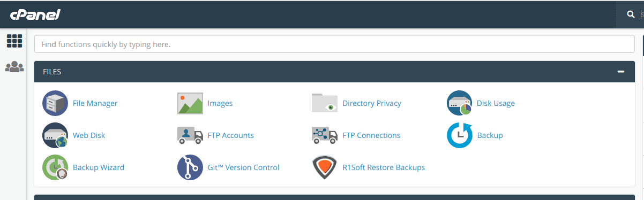Open the FTP Connections truck icon

[325, 135]
